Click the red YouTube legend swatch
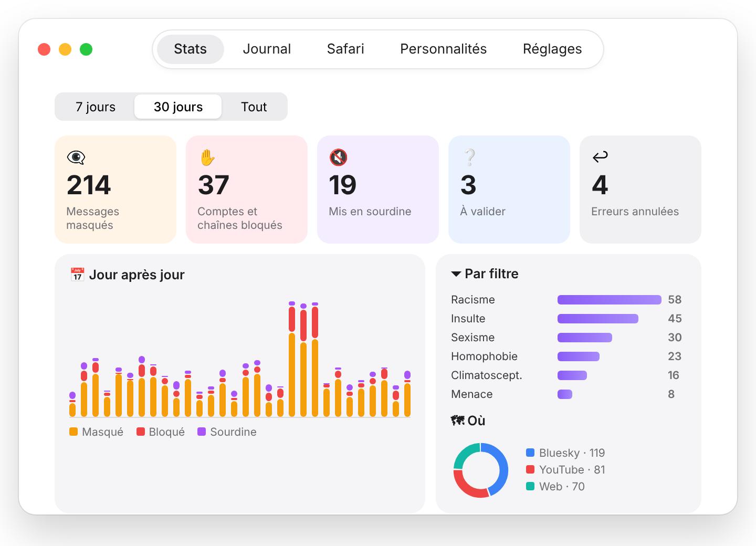This screenshot has width=756, height=546. click(x=530, y=469)
